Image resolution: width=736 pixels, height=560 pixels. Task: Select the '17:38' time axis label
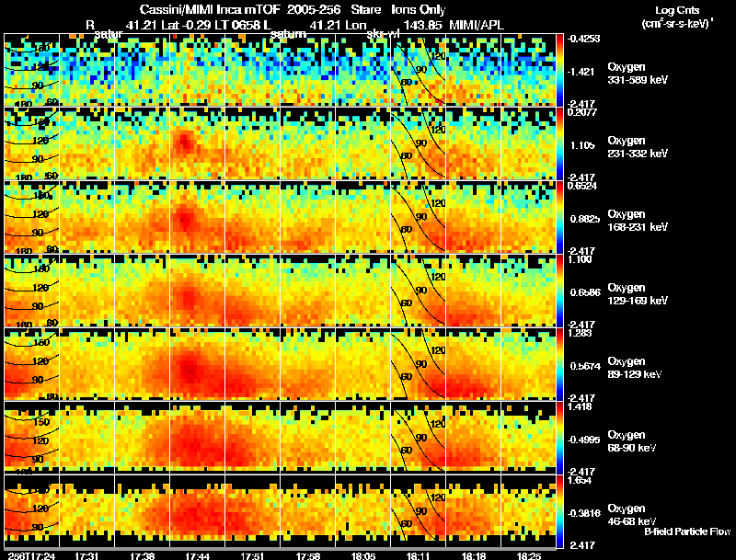143,555
